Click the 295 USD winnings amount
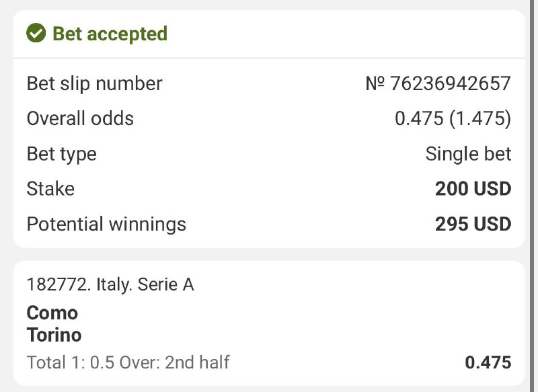This screenshot has width=538, height=392. point(473,224)
